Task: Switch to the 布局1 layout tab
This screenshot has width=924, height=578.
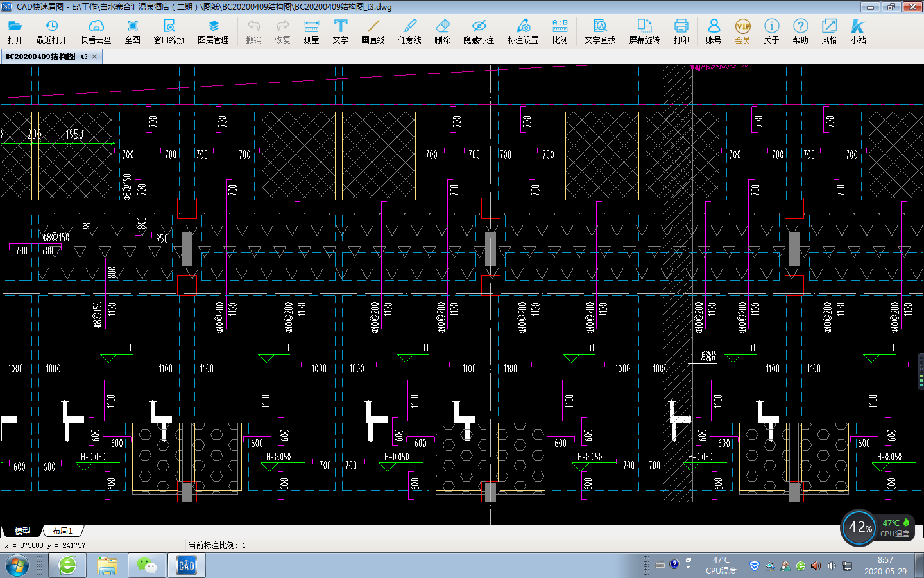Action: coord(62,531)
